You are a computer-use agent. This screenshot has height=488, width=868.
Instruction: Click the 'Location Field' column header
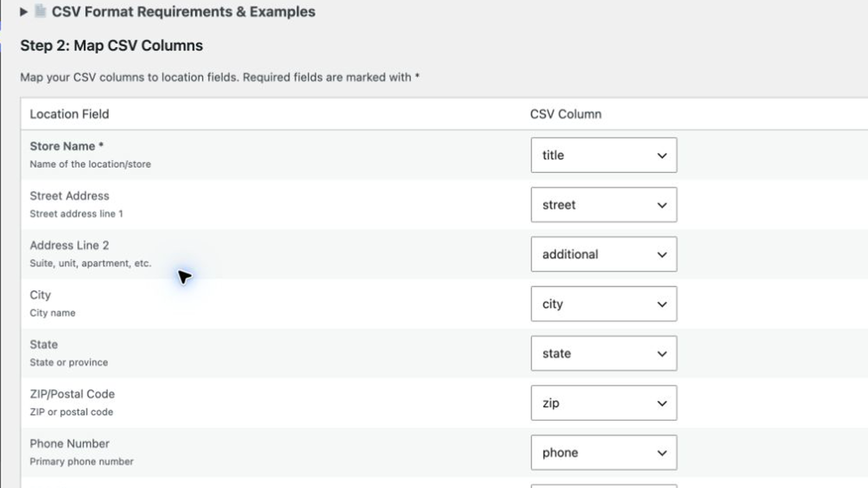pos(69,114)
